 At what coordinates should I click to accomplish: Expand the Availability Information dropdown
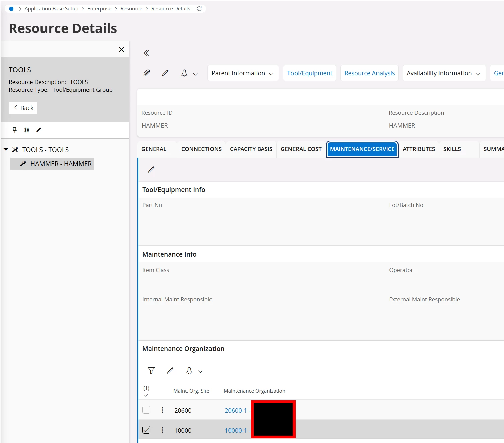443,73
